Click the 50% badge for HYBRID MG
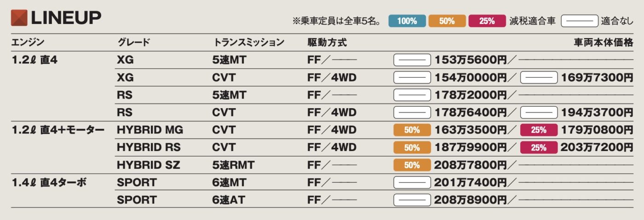Image resolution: width=644 pixels, height=220 pixels. click(x=412, y=130)
